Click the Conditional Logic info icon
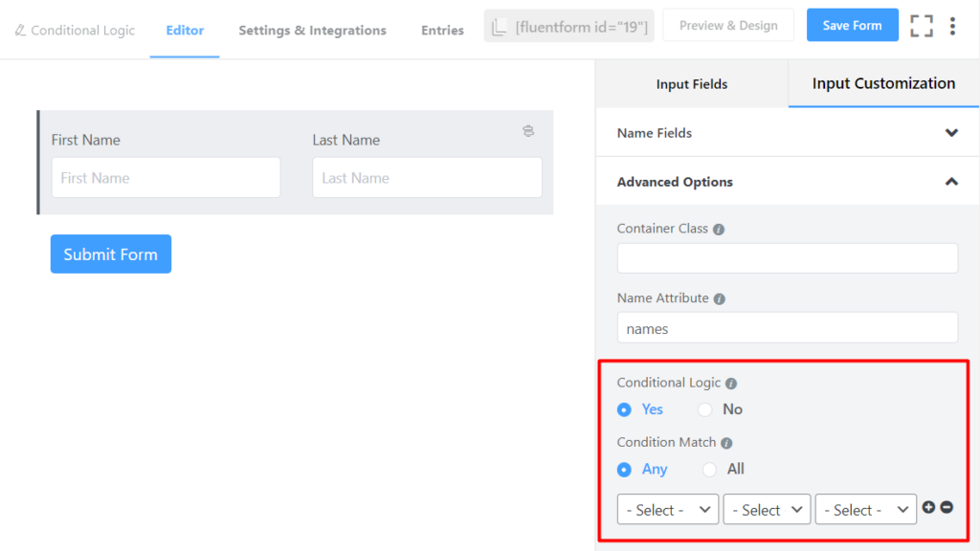The image size is (980, 551). [x=730, y=383]
